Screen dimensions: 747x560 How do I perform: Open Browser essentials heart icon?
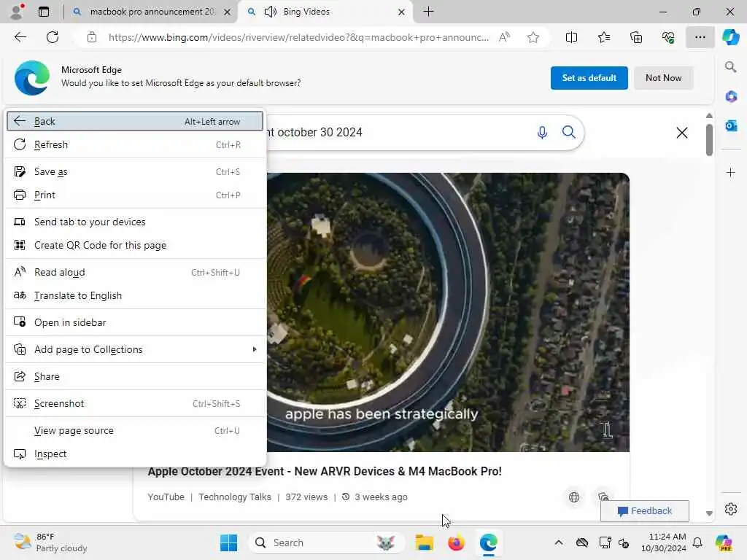pos(668,37)
